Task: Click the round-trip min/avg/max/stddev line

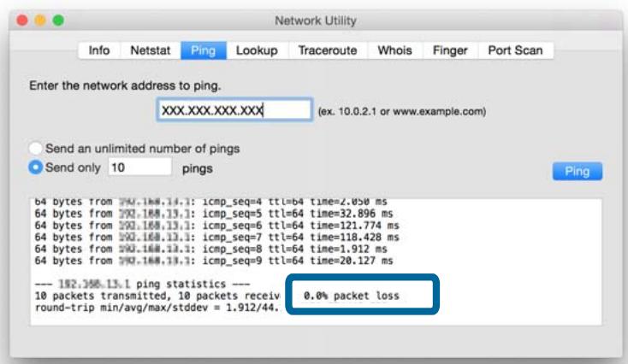Action: coord(157,308)
